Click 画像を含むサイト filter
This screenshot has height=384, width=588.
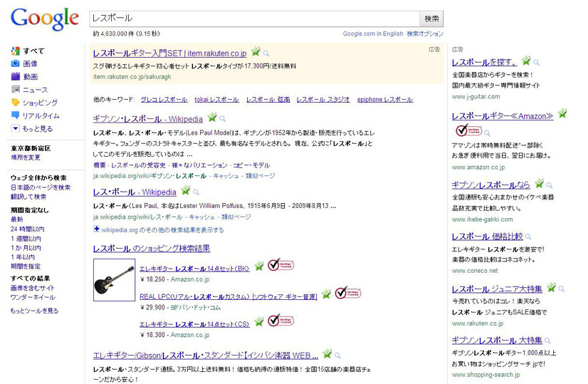[x=32, y=288]
